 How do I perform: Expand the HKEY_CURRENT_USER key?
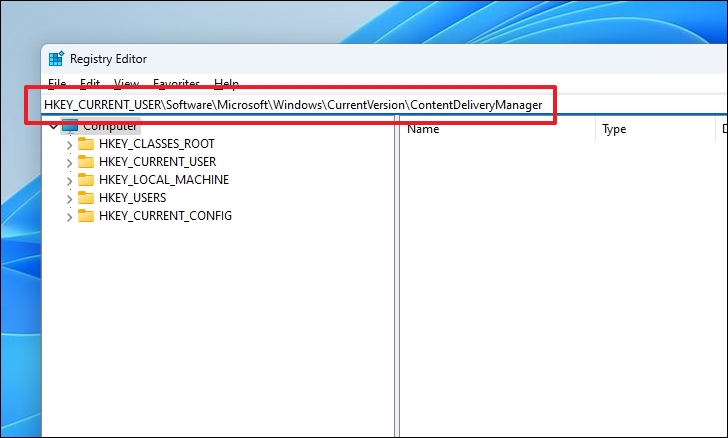69,163
